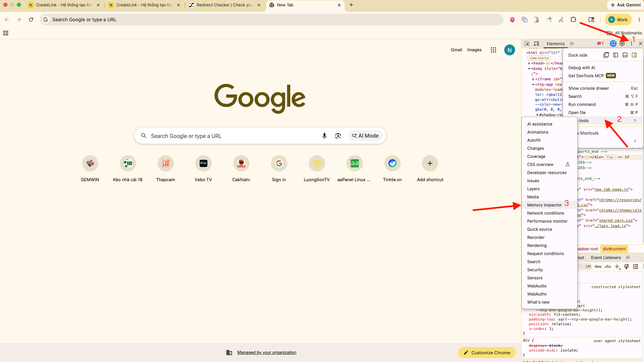The height and width of the screenshot is (362, 644).
Task: Dock DevTools to the right side
Action: (634, 55)
